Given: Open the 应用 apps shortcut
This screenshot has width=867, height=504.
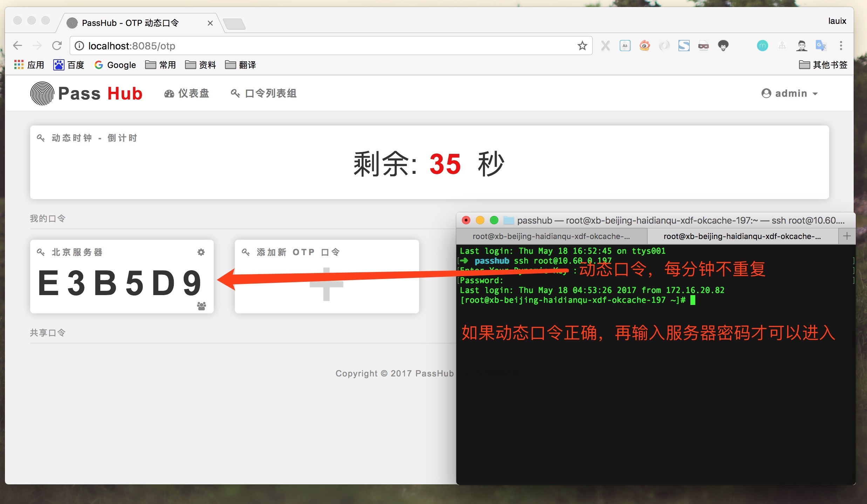Looking at the screenshot, I should pos(29,65).
